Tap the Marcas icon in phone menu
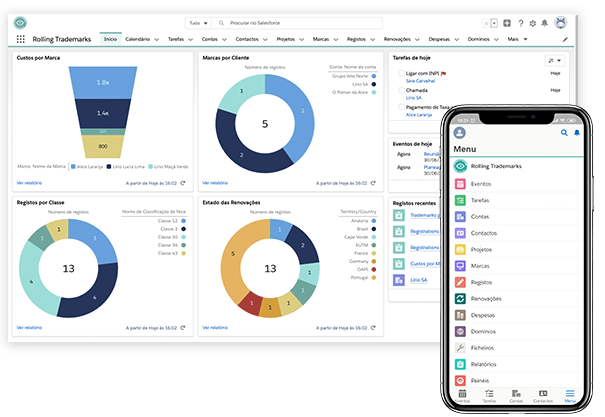 pos(460,267)
